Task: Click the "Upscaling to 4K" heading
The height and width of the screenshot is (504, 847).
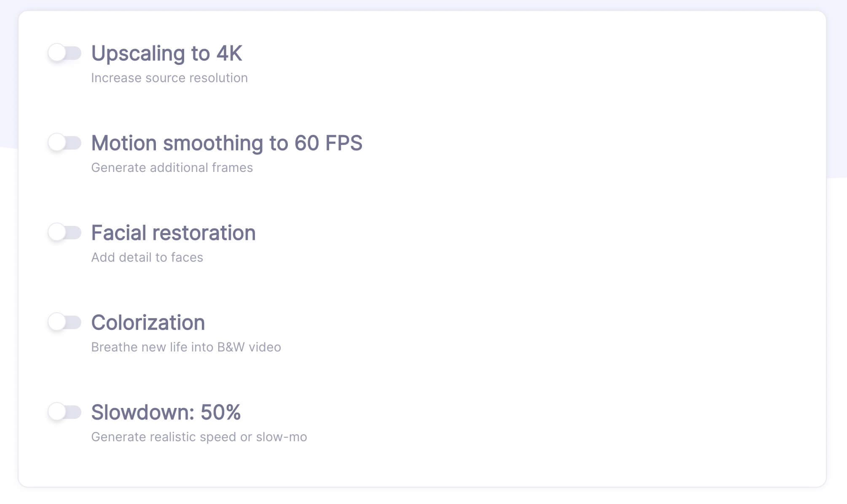Action: (166, 54)
